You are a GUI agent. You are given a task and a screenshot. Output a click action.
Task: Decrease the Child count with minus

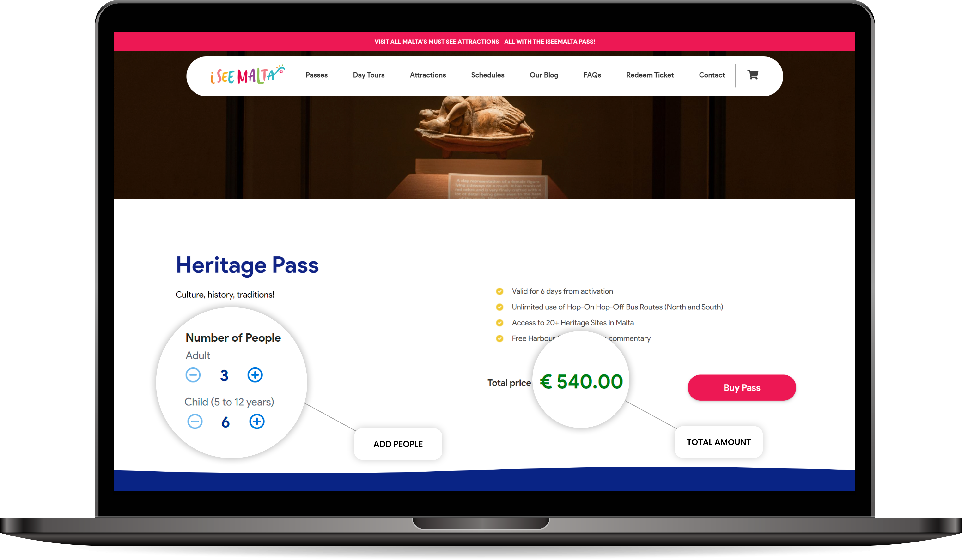pyautogui.click(x=195, y=422)
